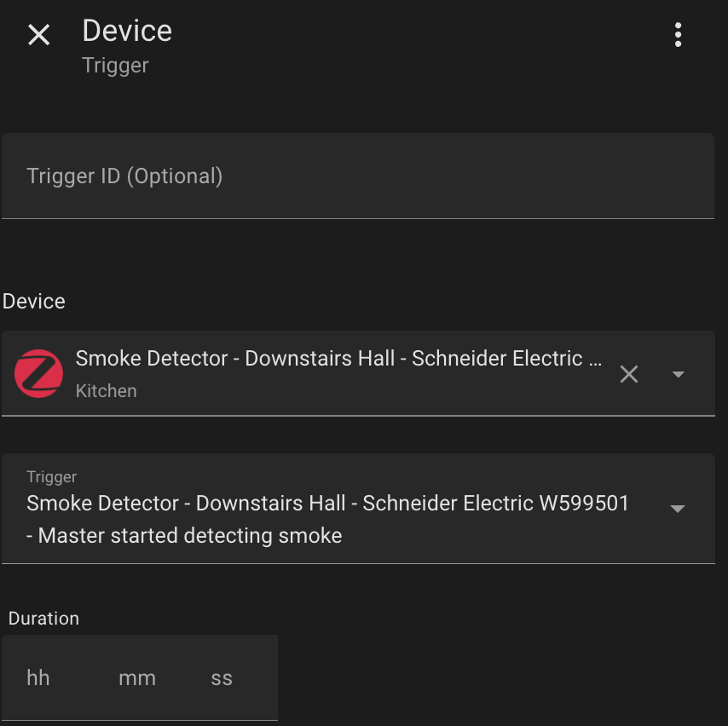
Task: Focus the Trigger ID (Optional) field
Action: tap(357, 176)
